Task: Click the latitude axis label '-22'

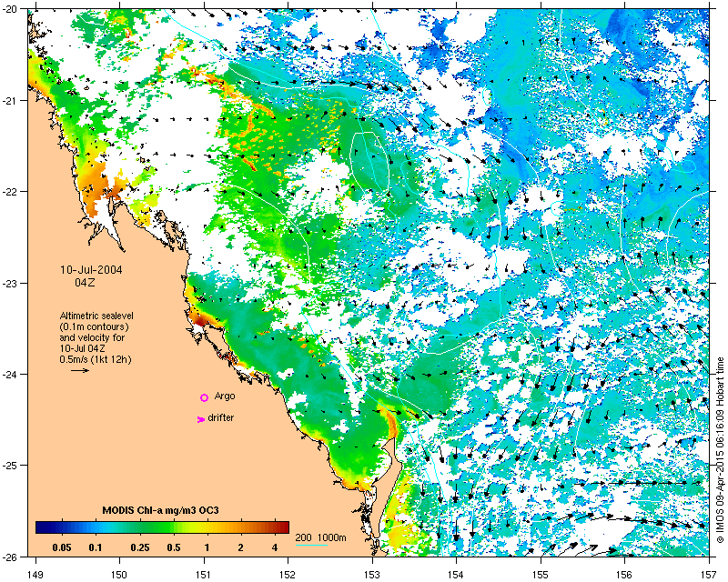Action: (9, 192)
